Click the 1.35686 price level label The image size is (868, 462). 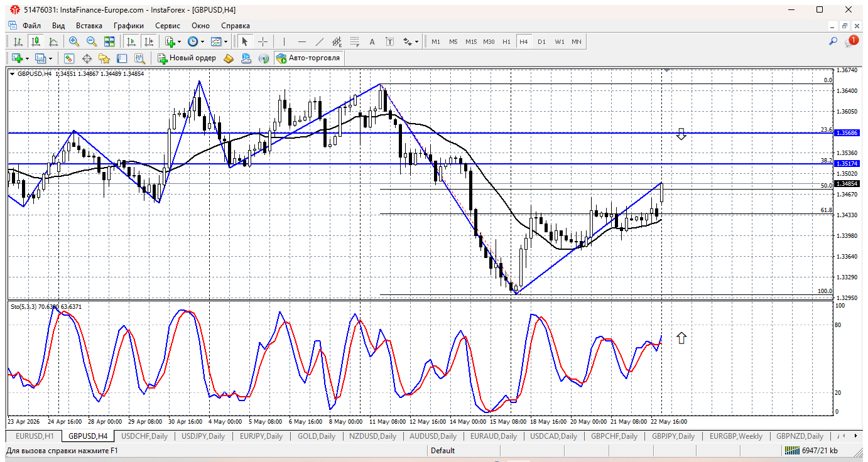847,133
